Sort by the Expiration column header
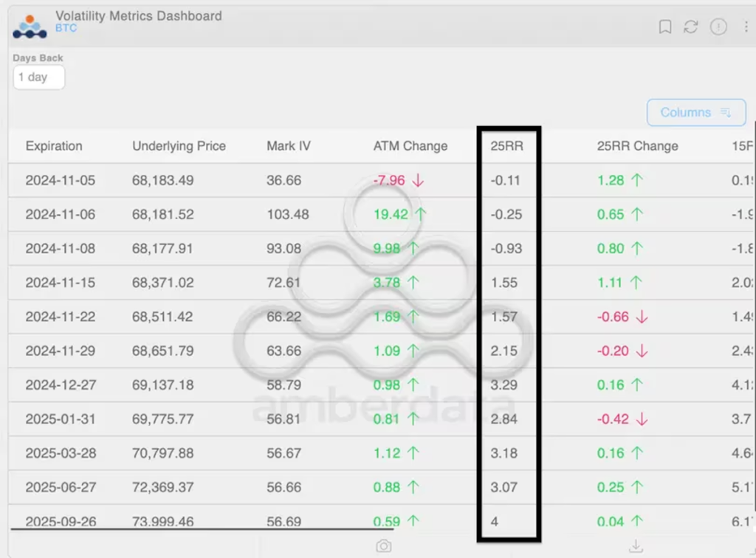Screen dimensions: 756x558 (x=54, y=146)
